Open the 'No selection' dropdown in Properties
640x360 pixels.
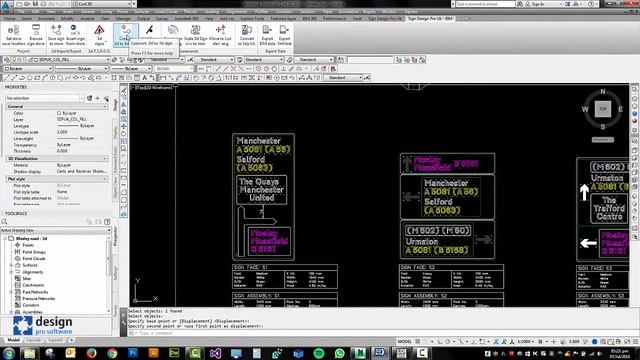click(44, 98)
